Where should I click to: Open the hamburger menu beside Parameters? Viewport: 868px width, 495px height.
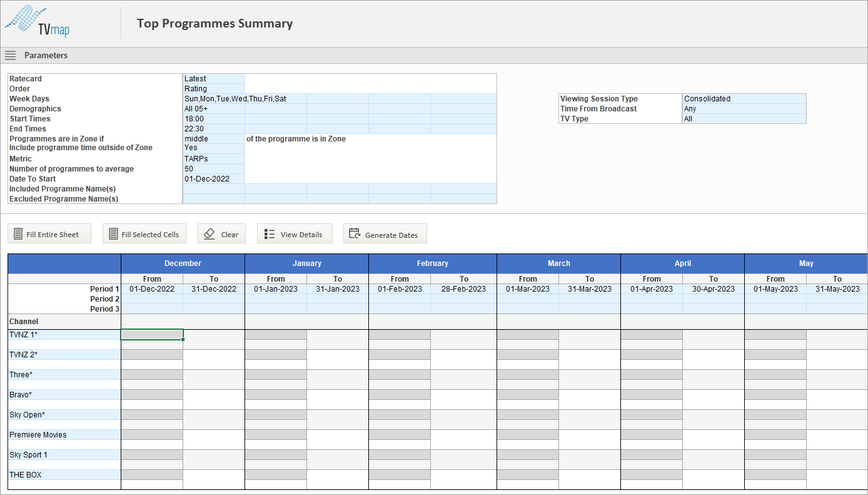pyautogui.click(x=10, y=55)
